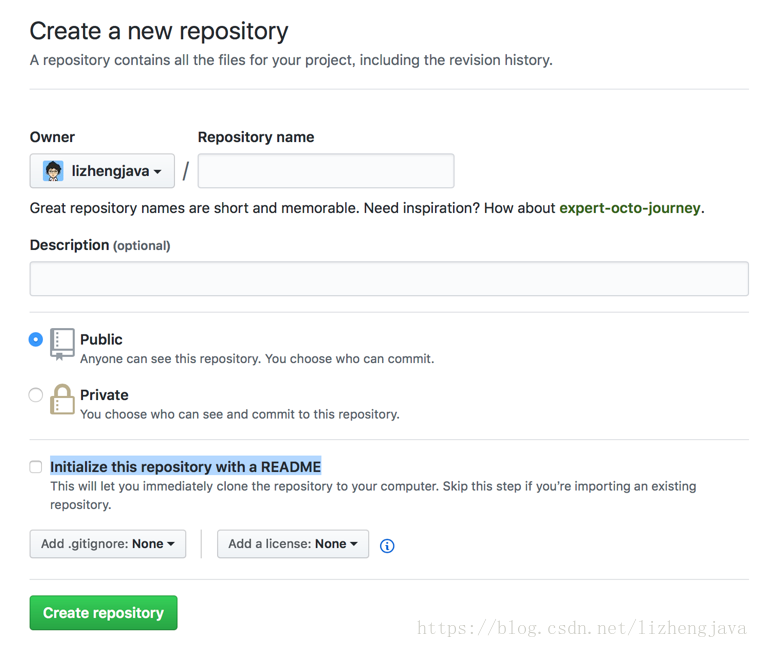Image resolution: width=758 pixels, height=648 pixels.
Task: Check Initialize this repository with a README
Action: (x=36, y=467)
